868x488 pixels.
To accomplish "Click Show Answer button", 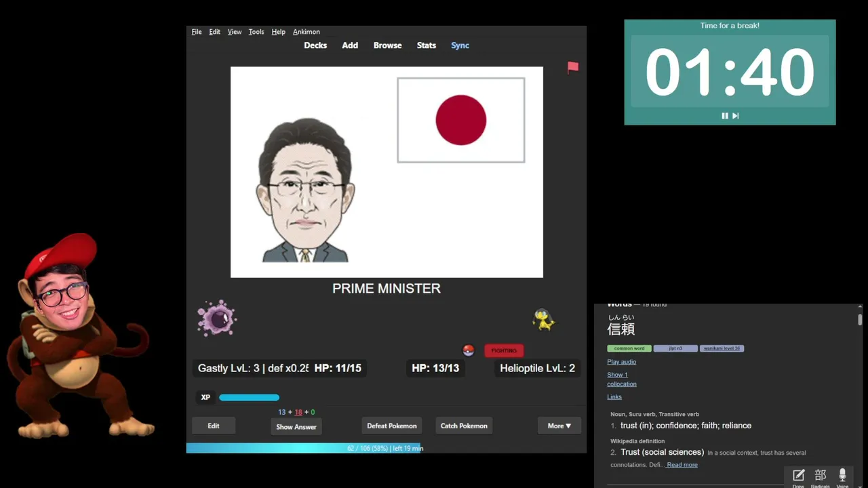I will pos(296,426).
